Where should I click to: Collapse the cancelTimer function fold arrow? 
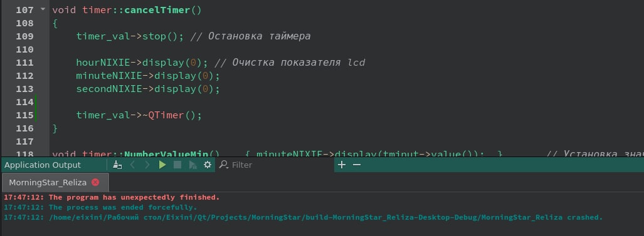tap(43, 9)
